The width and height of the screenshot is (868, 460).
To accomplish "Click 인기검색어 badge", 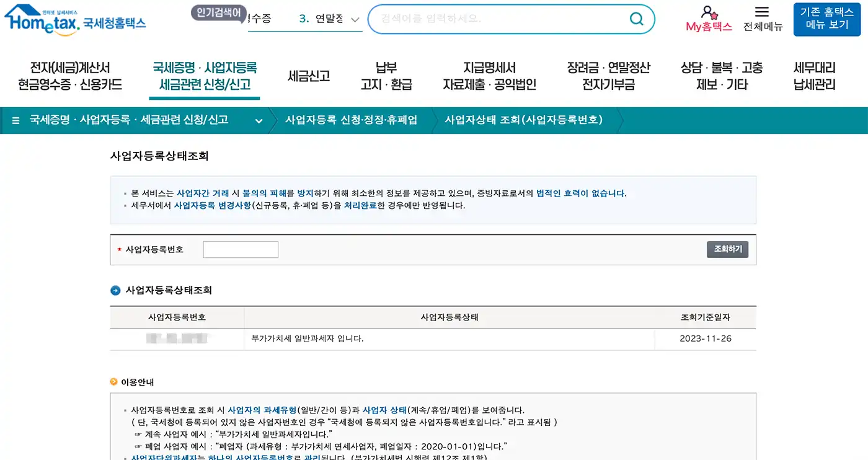I will [219, 12].
